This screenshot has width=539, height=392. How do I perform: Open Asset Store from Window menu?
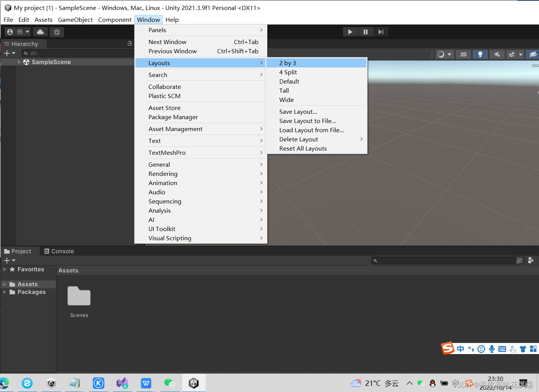(201, 108)
